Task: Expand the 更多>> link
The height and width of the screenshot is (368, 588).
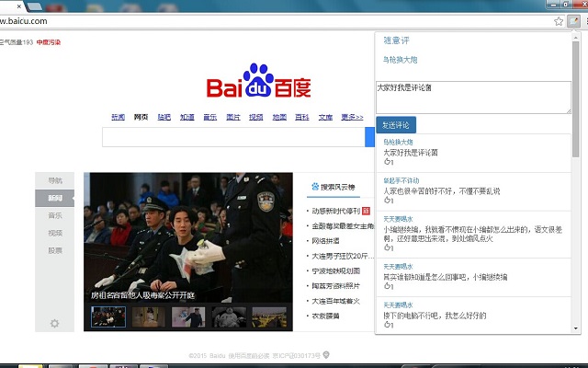Action: tap(352, 117)
